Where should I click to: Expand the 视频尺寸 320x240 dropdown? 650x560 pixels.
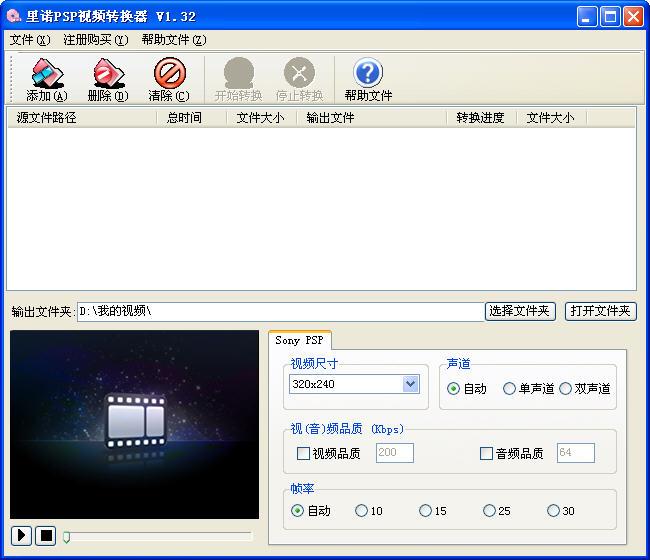410,384
